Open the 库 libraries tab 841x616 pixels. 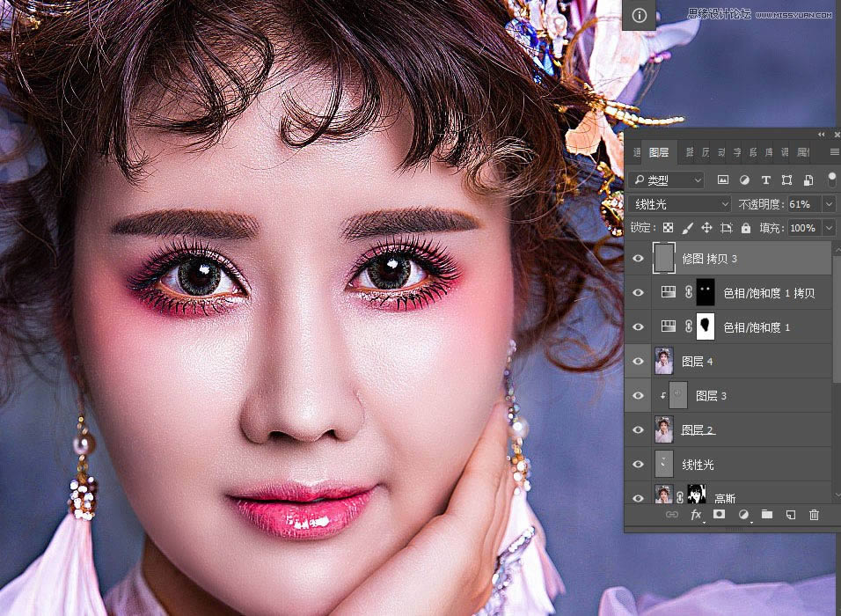click(769, 152)
